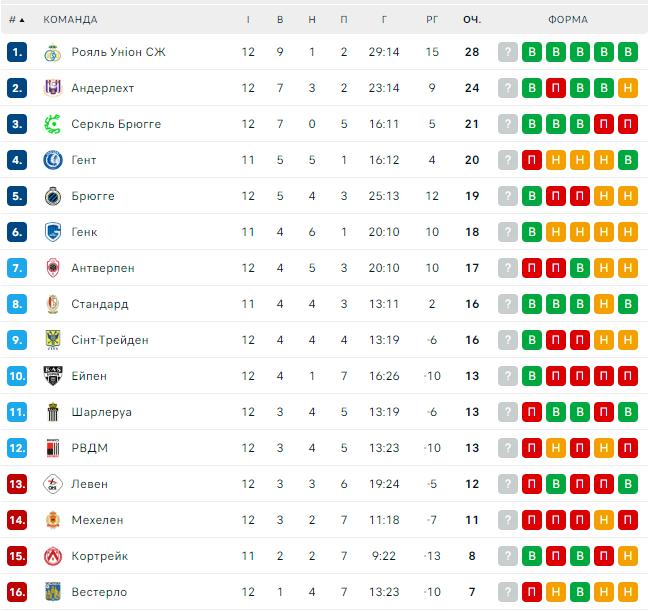Click the Eupen KAS logo
The width and height of the screenshot is (649, 612).
tap(53, 376)
